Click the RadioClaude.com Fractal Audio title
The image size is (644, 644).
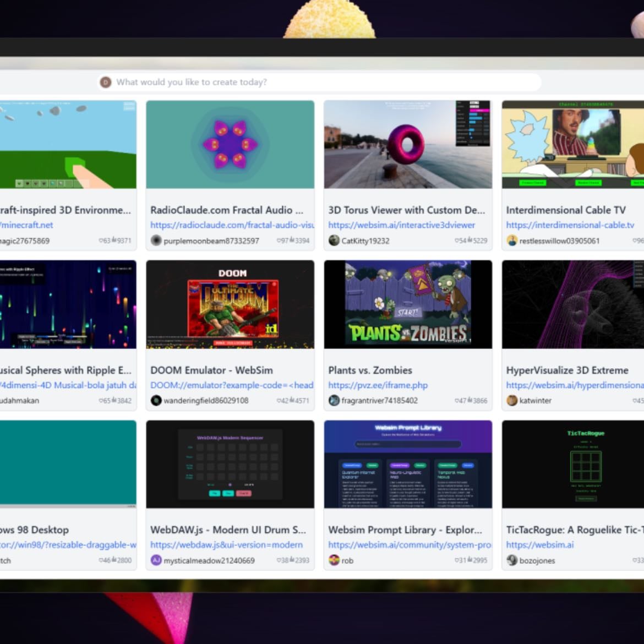click(x=227, y=210)
